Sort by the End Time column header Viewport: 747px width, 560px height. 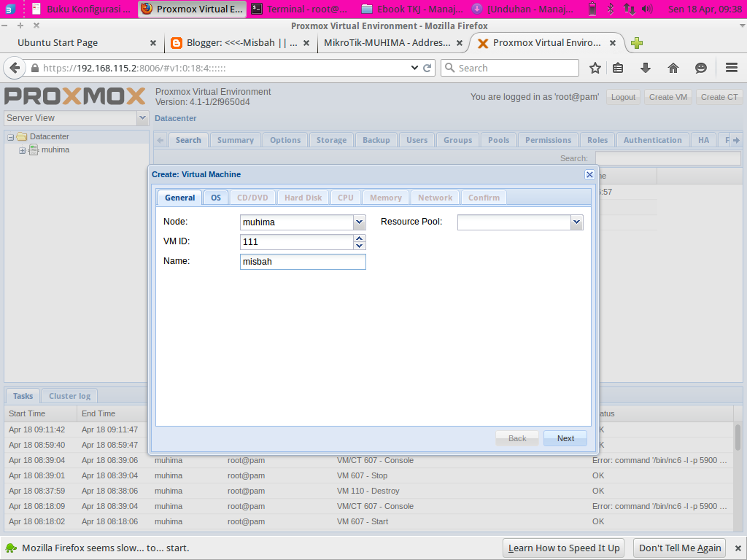point(112,414)
